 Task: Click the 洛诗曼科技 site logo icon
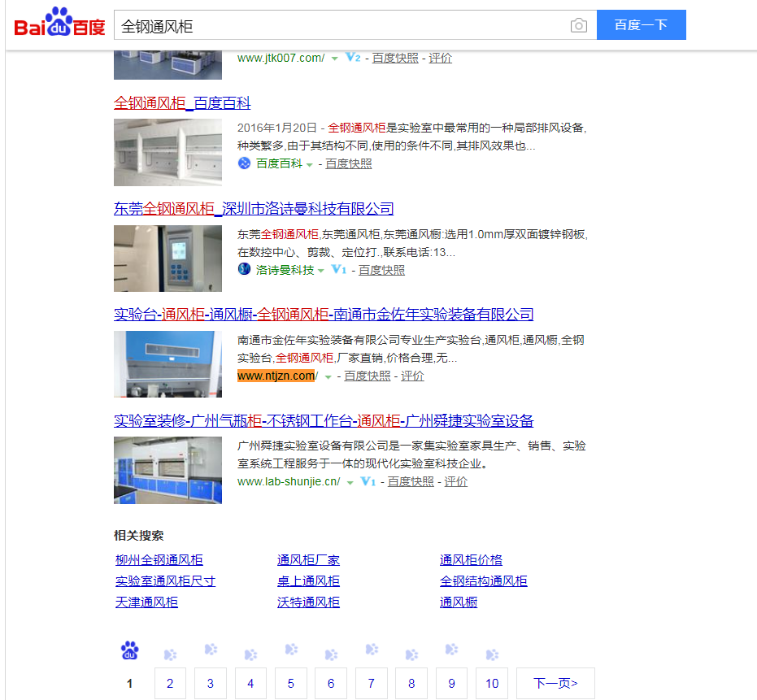[x=244, y=269]
